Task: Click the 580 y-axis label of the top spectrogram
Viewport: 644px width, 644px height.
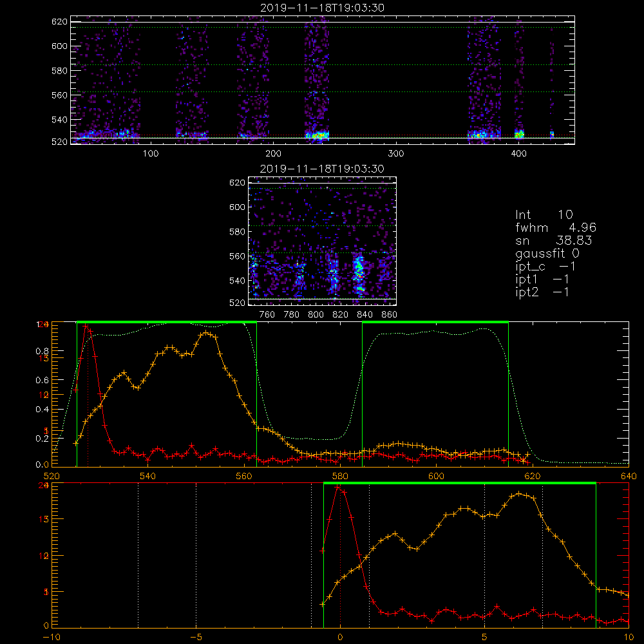Action: 59,71
